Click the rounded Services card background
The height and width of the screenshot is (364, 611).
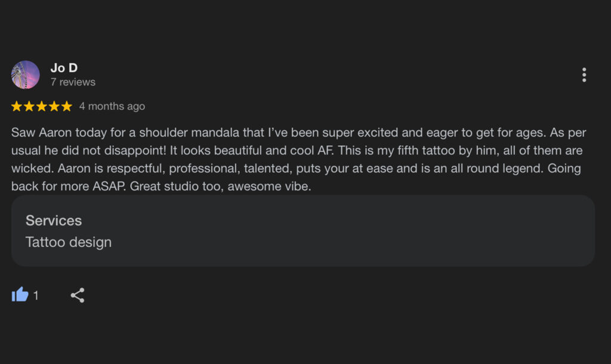(303, 231)
